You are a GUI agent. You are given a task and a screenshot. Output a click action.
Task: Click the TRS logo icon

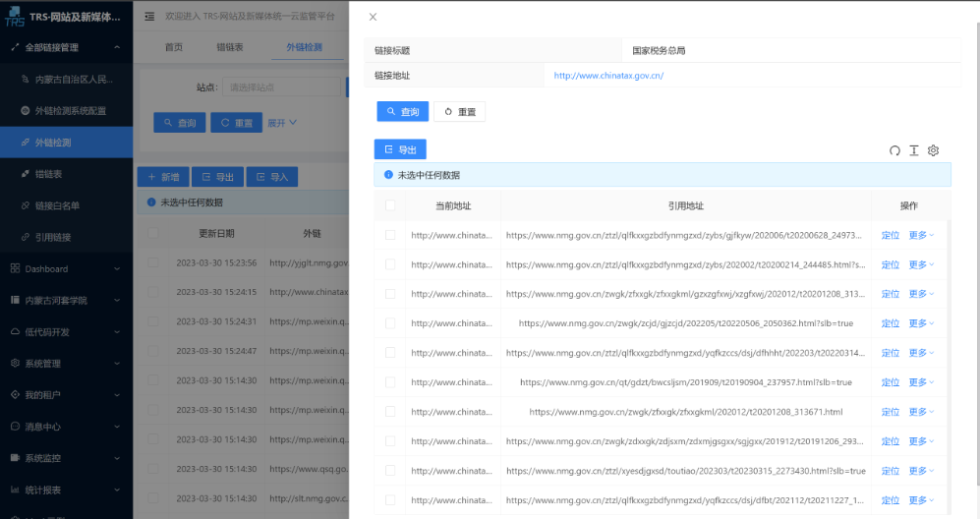tap(15, 17)
